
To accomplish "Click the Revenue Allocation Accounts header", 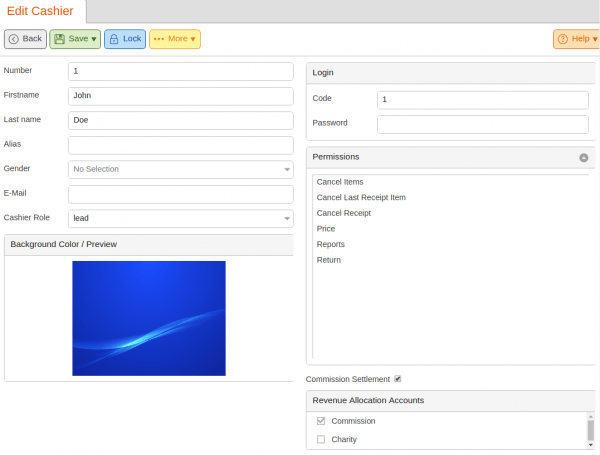I will (x=451, y=401).
